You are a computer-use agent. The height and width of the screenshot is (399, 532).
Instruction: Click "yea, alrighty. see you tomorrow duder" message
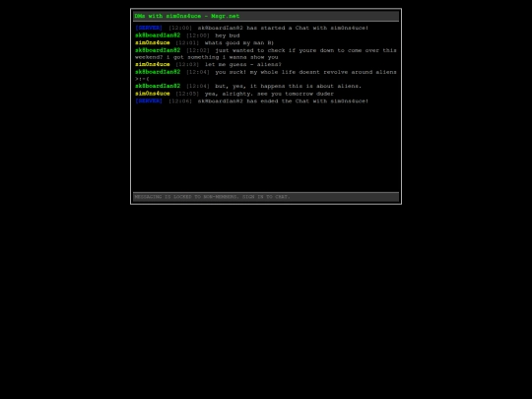click(269, 94)
